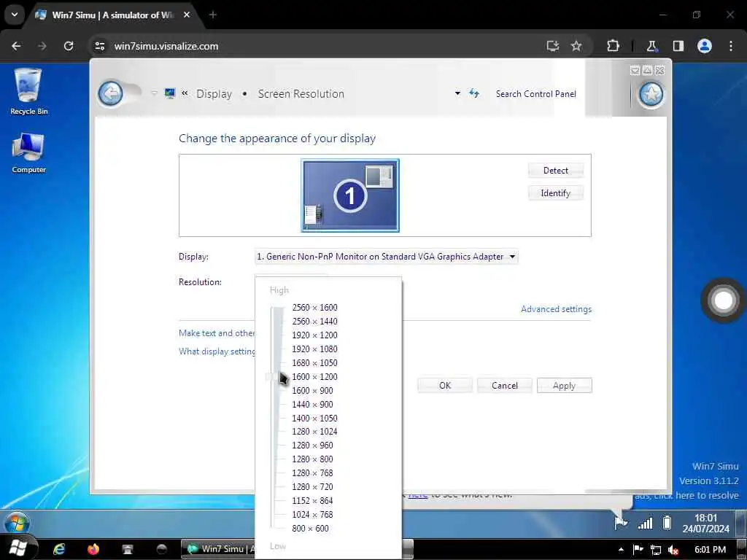Select resolution 1400 × 1050
Viewport: 747px width, 560px height.
pyautogui.click(x=314, y=418)
